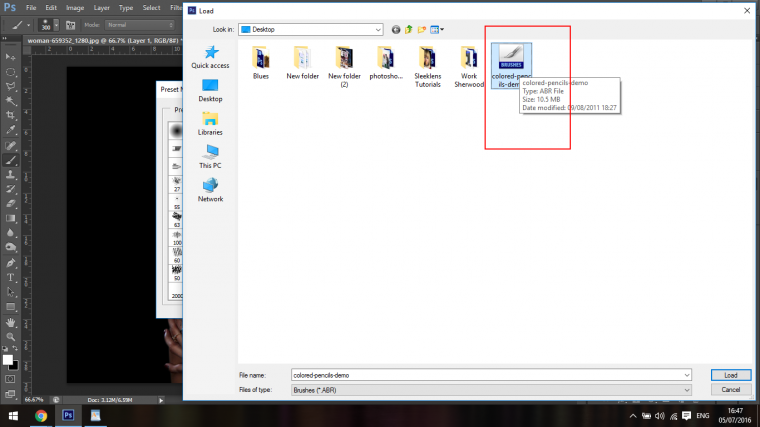Select the colored-pencils-demo brush file
This screenshot has width=760, height=427.
tap(511, 66)
